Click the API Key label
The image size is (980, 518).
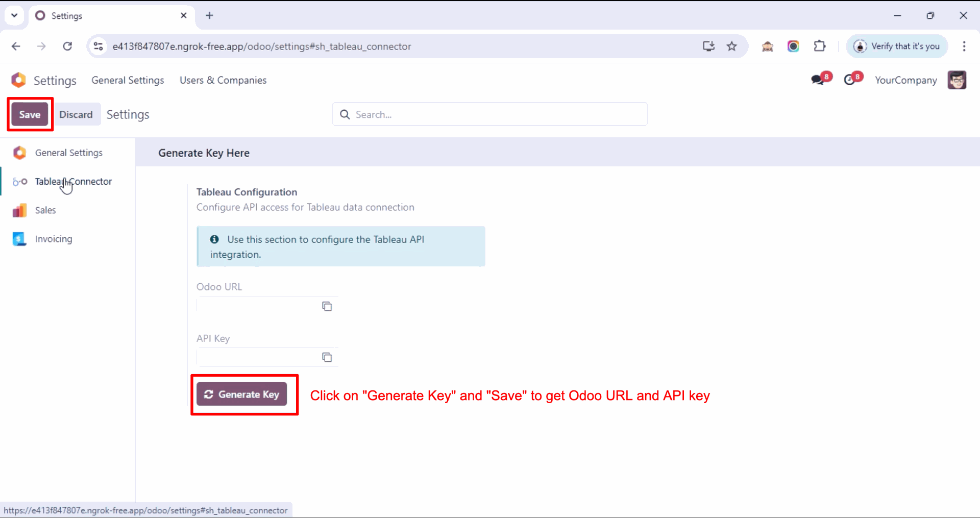pos(213,338)
